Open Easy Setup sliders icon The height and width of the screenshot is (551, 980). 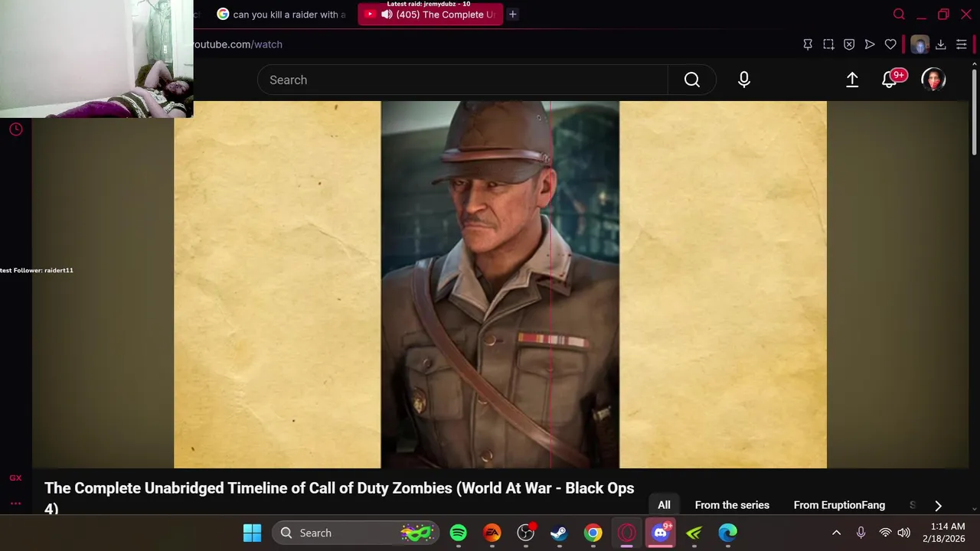(x=962, y=44)
